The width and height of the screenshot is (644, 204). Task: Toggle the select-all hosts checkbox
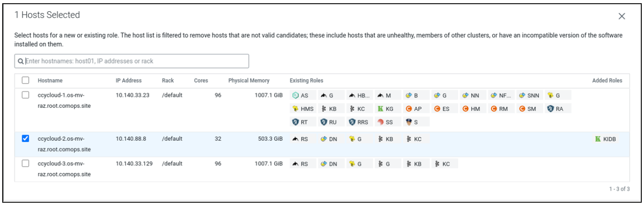(x=26, y=80)
